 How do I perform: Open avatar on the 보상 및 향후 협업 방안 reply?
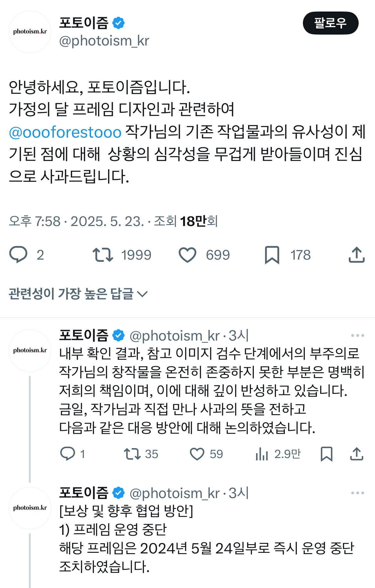point(30,508)
